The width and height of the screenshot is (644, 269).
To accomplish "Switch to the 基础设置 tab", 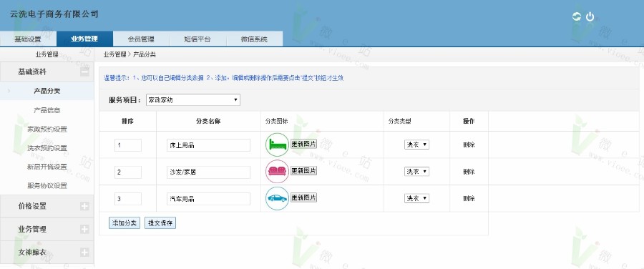I will click(28, 39).
